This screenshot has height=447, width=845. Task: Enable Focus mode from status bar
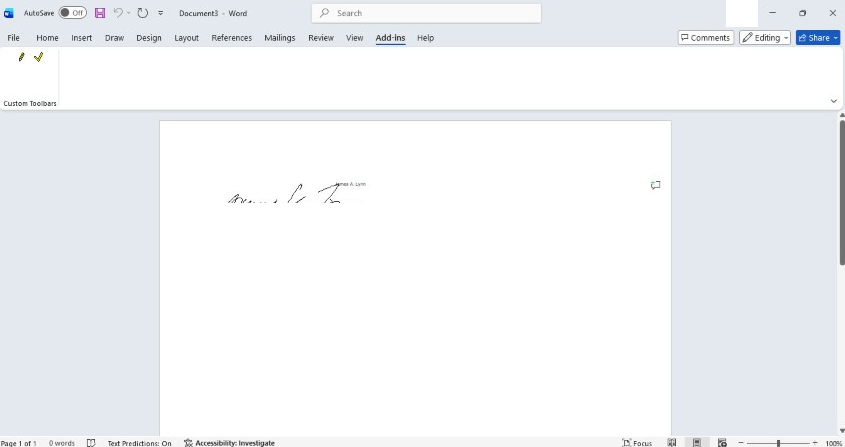pos(637,443)
